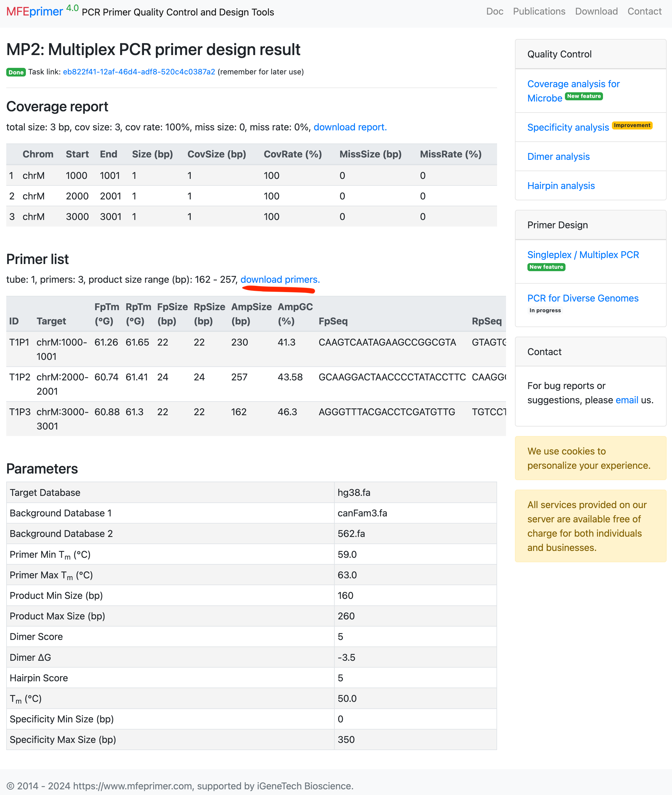Viewport: 672px width, 795px height.
Task: Select T1P3 forward primer AGGGTTTACGACCTCGATGTTG
Action: 387,412
